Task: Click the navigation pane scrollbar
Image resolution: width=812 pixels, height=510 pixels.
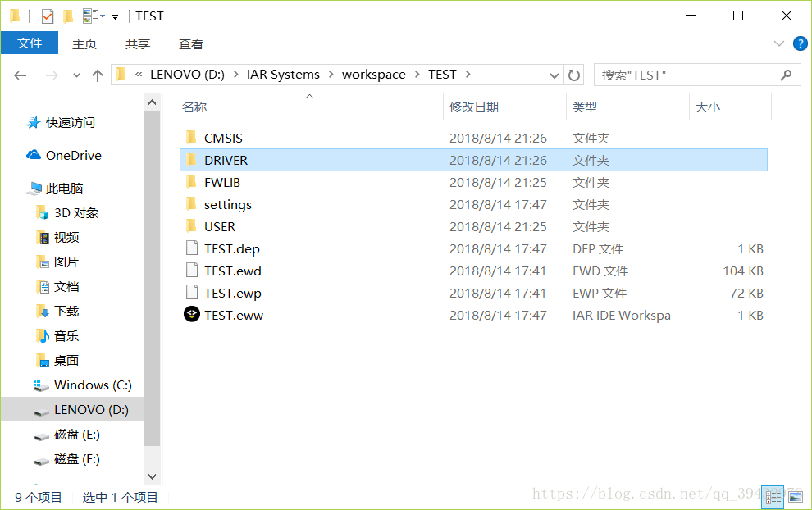Action: pyautogui.click(x=153, y=287)
